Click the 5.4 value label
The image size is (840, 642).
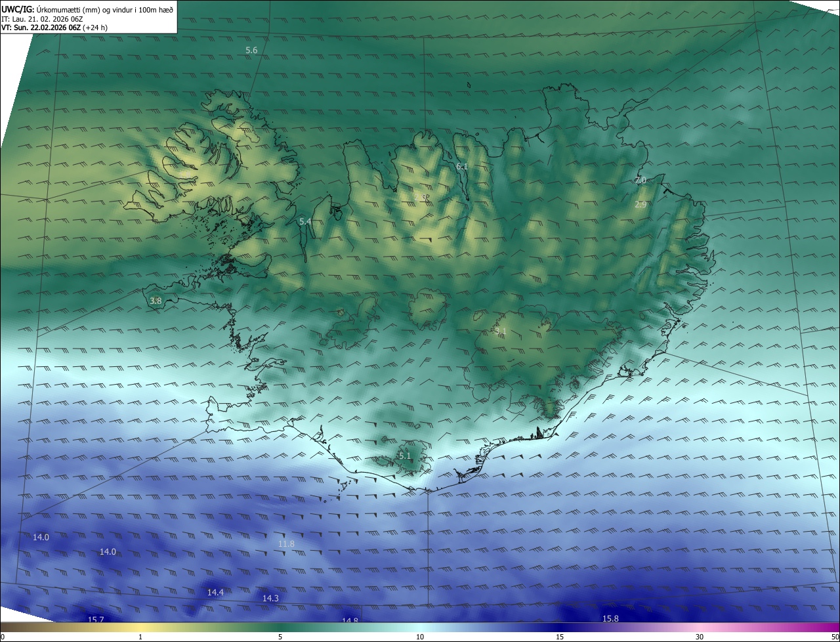(305, 222)
